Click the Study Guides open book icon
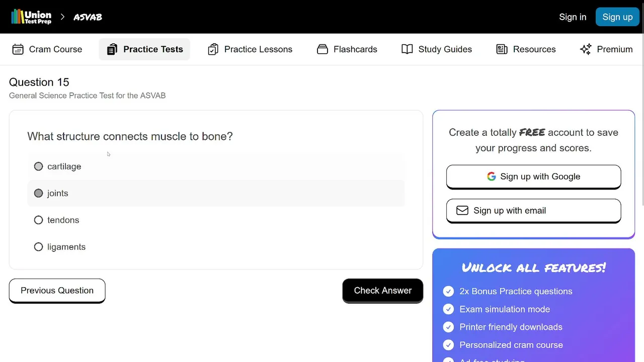Image resolution: width=644 pixels, height=362 pixels. 407,49
